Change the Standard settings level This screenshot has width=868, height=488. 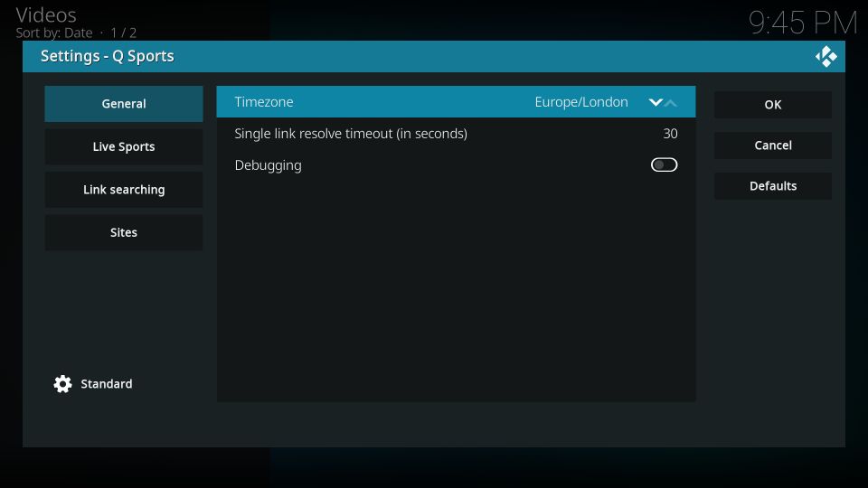[x=107, y=384]
